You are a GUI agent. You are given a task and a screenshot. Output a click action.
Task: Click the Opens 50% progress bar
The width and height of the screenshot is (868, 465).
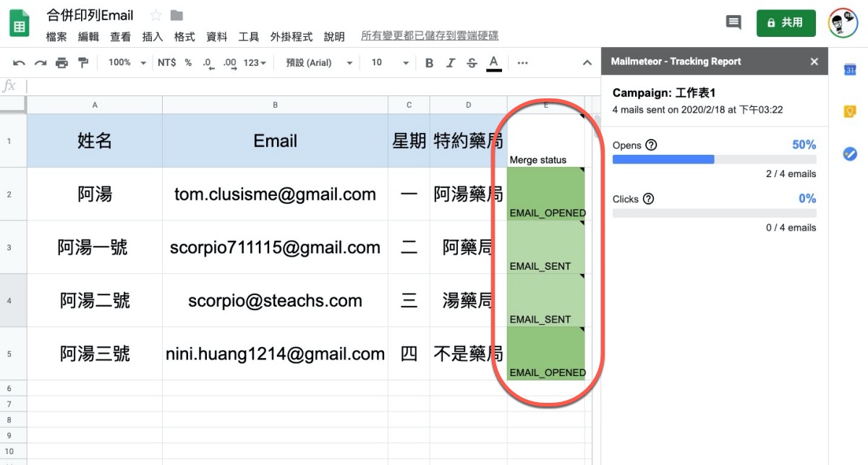[x=714, y=159]
